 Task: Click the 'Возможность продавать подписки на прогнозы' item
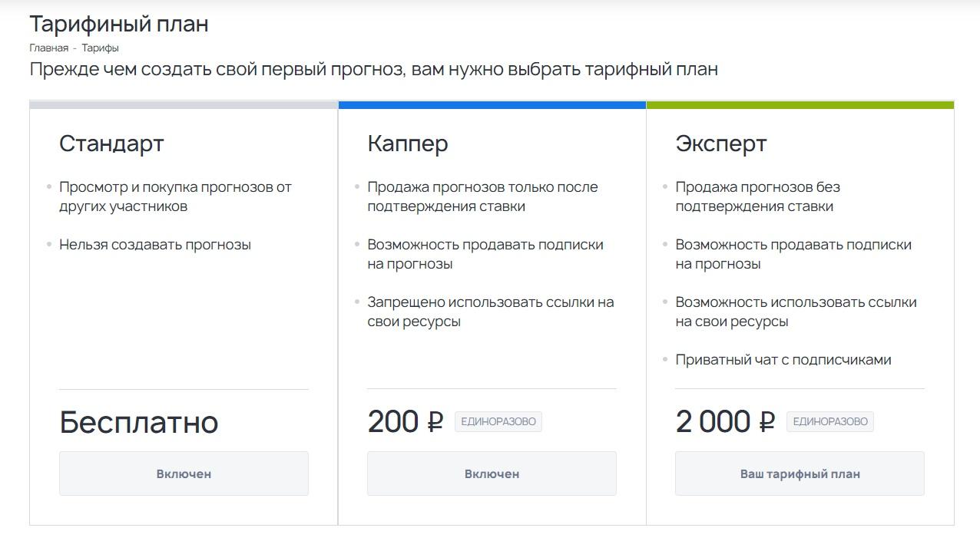pos(485,253)
